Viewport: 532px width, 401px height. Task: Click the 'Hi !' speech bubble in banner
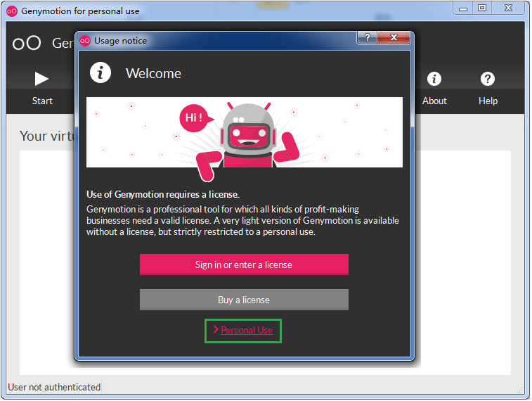tap(195, 118)
